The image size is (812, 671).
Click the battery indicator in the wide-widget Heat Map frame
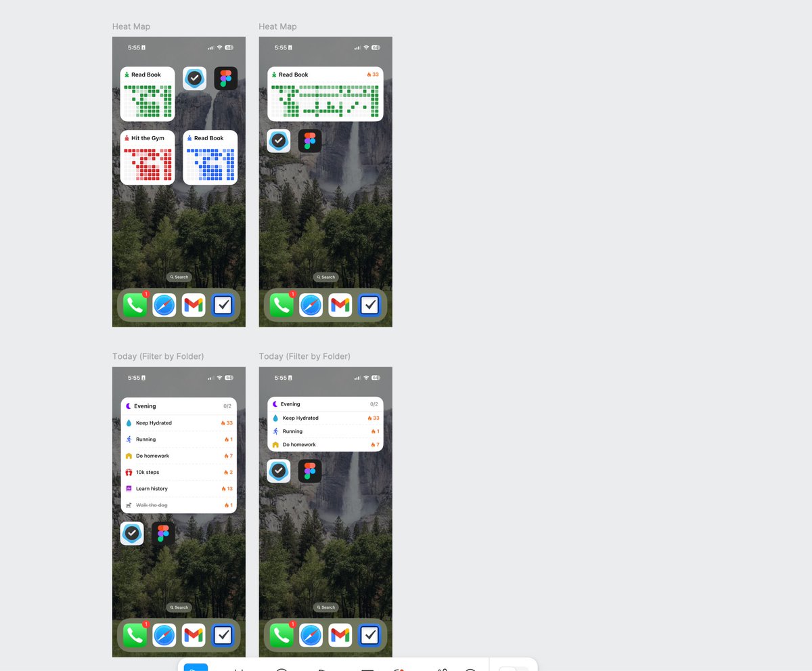[x=376, y=47]
